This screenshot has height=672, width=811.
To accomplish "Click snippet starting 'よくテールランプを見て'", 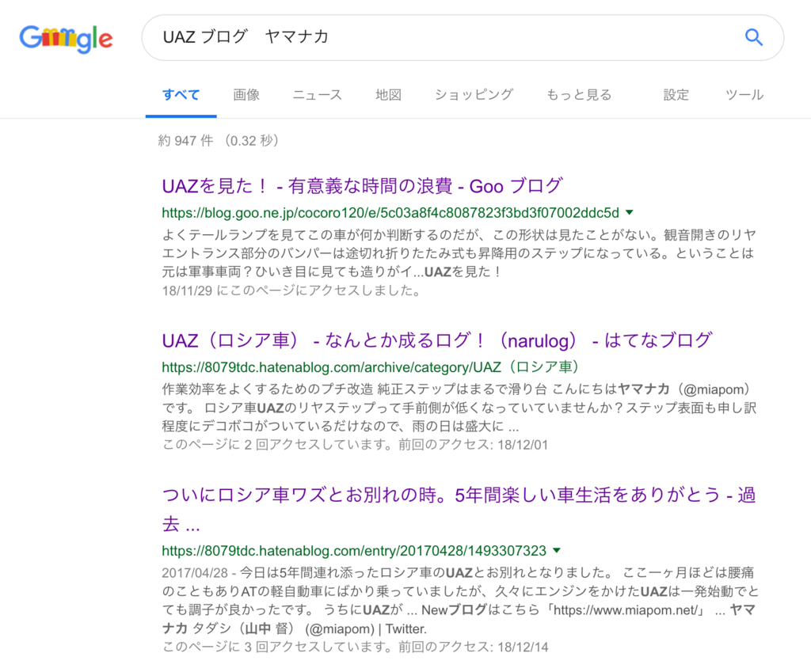I will (x=459, y=253).
